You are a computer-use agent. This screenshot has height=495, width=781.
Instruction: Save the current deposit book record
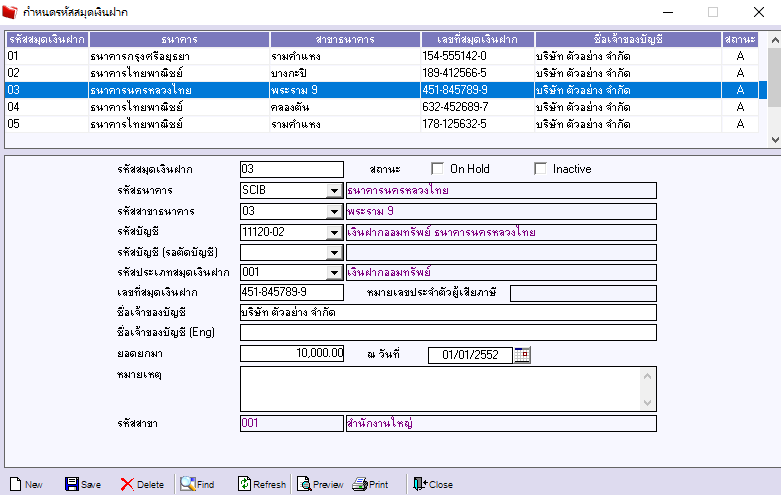pyautogui.click(x=83, y=484)
